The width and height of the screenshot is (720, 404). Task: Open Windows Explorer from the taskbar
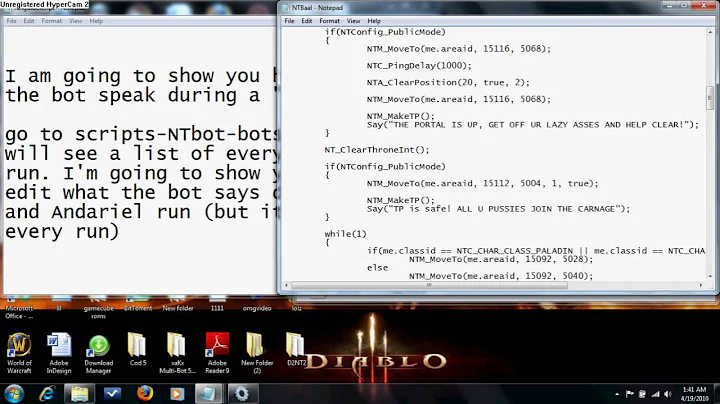pos(79,393)
